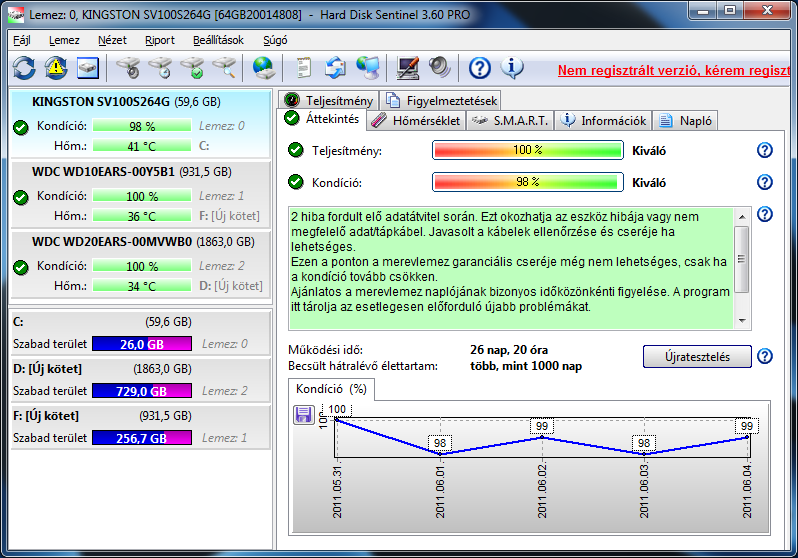The image size is (798, 558).
Task: Click the overview Kondíció 98 % gradient bar
Action: pos(528,182)
